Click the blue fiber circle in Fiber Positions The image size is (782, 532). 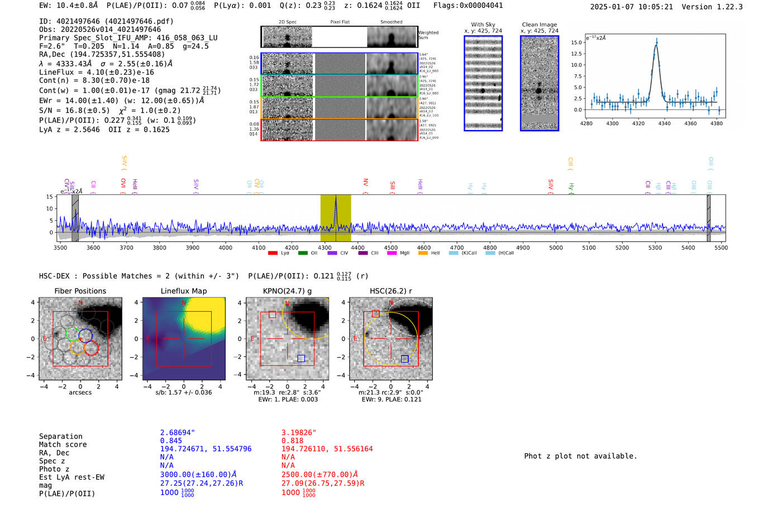(85, 336)
